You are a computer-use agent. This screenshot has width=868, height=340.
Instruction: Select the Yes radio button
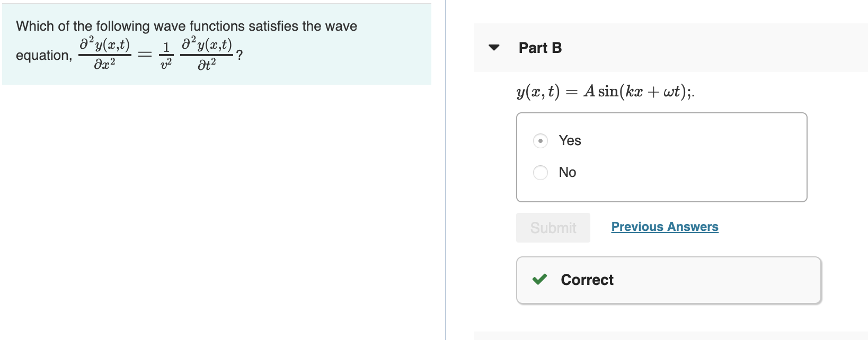click(540, 140)
